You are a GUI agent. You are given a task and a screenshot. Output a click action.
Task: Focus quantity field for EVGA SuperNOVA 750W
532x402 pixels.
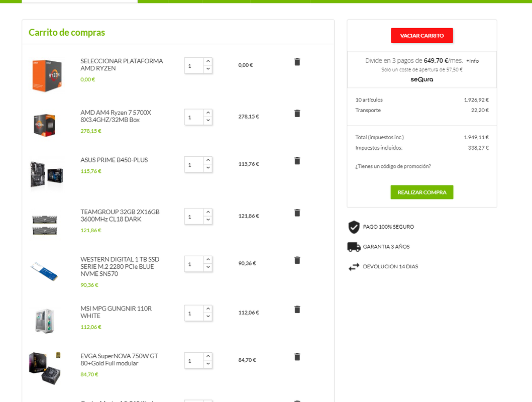click(194, 361)
